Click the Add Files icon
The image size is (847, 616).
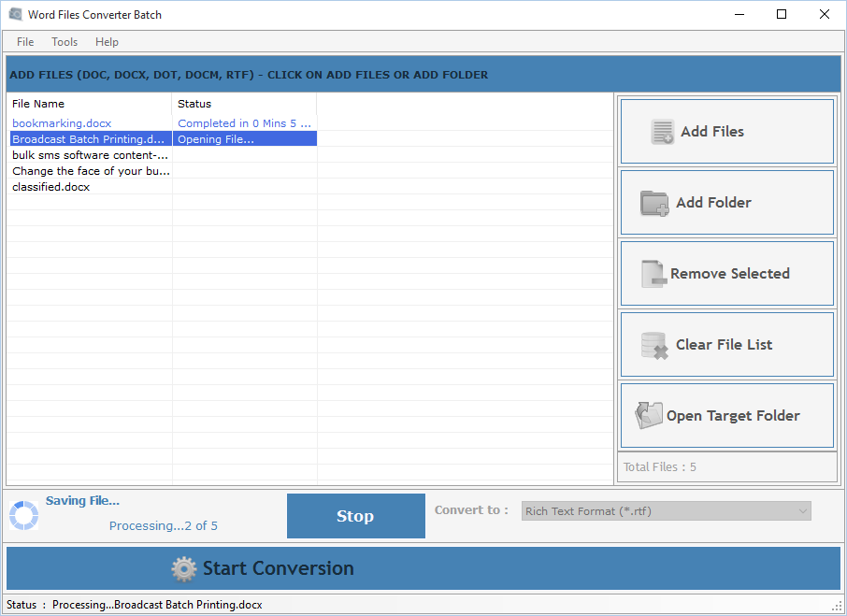pyautogui.click(x=662, y=132)
